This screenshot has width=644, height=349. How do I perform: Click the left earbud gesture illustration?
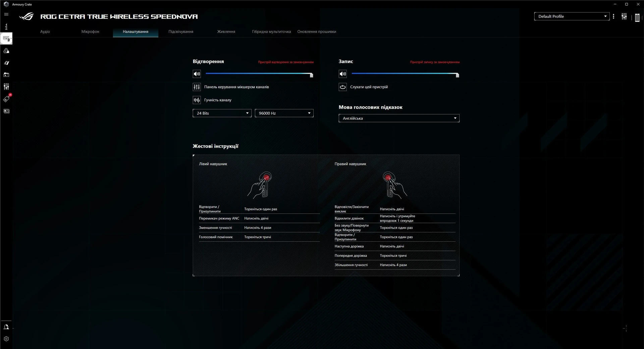(x=260, y=185)
